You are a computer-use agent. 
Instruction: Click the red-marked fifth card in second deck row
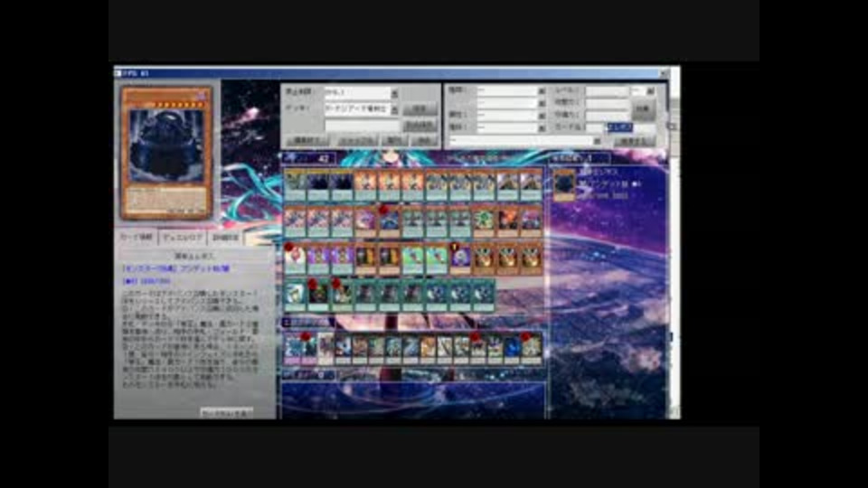point(389,222)
